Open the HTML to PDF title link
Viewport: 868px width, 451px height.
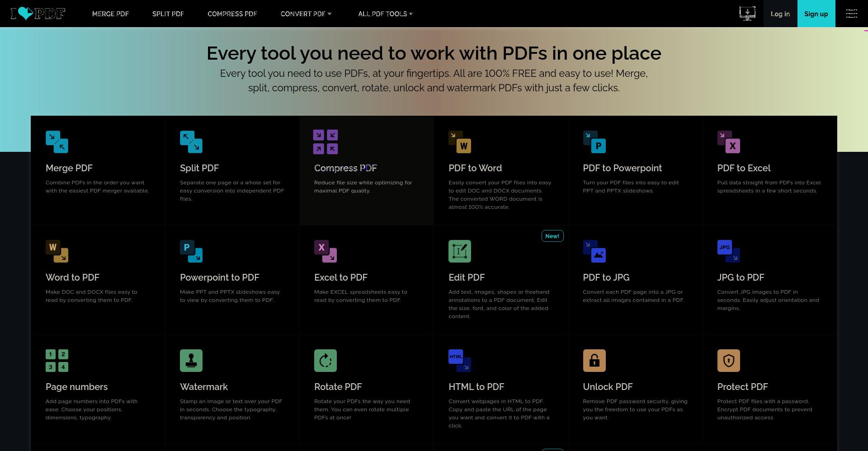476,387
